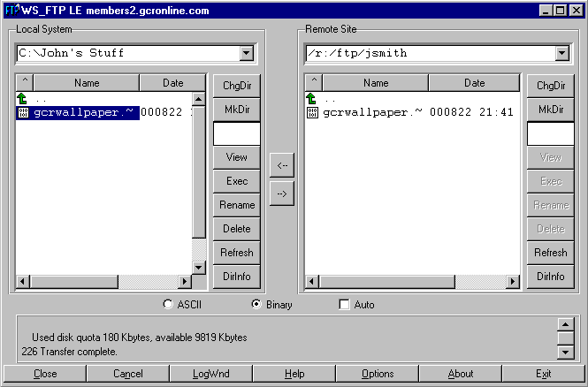This screenshot has width=588, height=387.
Task: Click the local list '..' parent entry
Action: coord(42,100)
